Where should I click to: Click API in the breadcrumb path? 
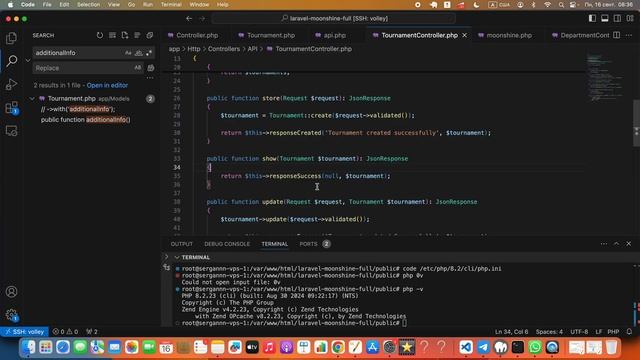(x=252, y=49)
